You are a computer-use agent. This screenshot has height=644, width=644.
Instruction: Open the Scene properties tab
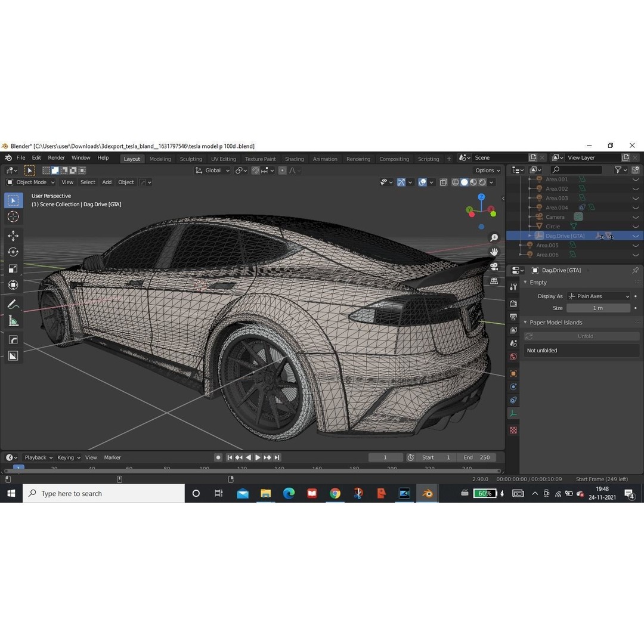click(513, 343)
